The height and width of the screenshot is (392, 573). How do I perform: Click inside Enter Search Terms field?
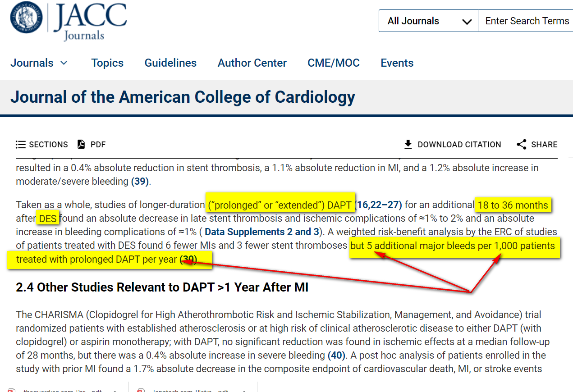tap(525, 21)
